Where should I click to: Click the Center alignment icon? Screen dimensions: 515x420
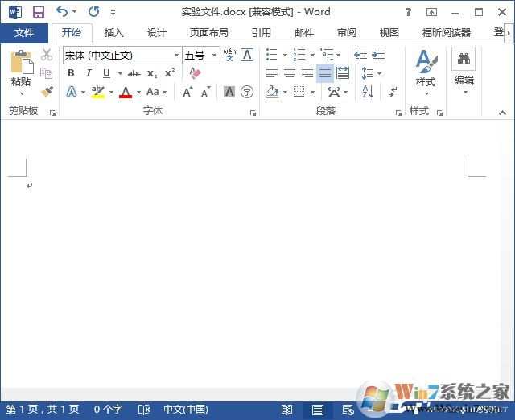(x=290, y=73)
